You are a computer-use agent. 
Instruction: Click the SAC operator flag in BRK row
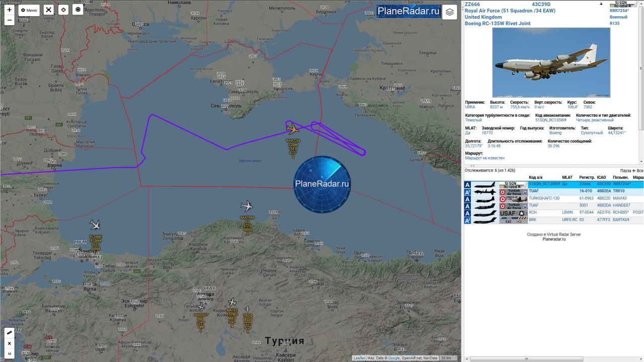point(513,220)
